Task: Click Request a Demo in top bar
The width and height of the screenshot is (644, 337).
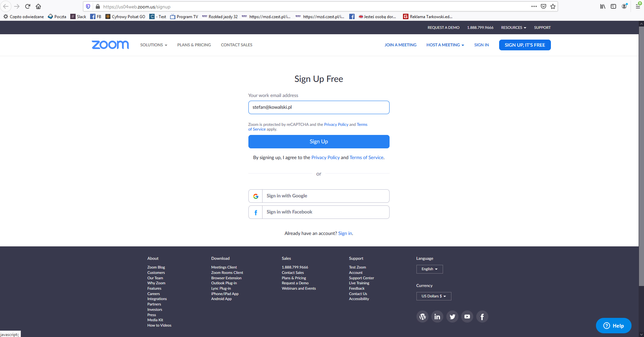Action: pyautogui.click(x=443, y=28)
